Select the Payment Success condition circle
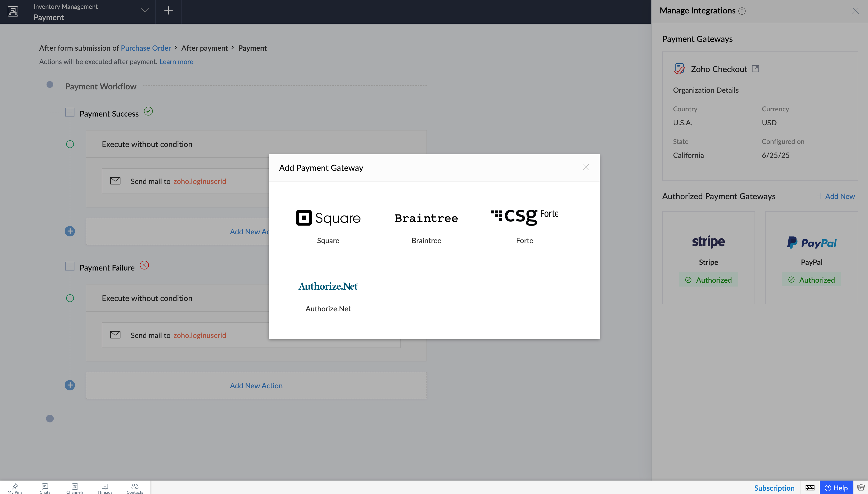Viewport: 868px width, 494px height. pyautogui.click(x=70, y=144)
